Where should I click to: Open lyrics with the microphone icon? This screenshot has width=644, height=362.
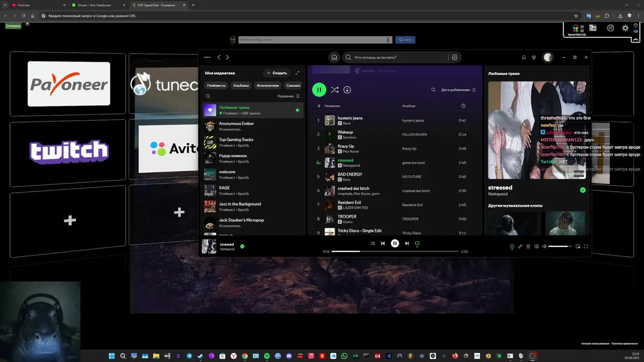click(520, 246)
